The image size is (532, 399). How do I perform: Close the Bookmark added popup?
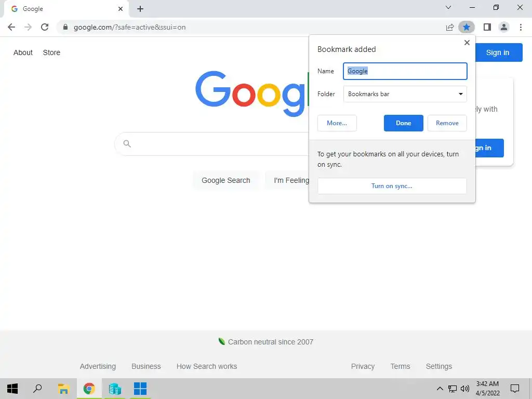coord(467,43)
